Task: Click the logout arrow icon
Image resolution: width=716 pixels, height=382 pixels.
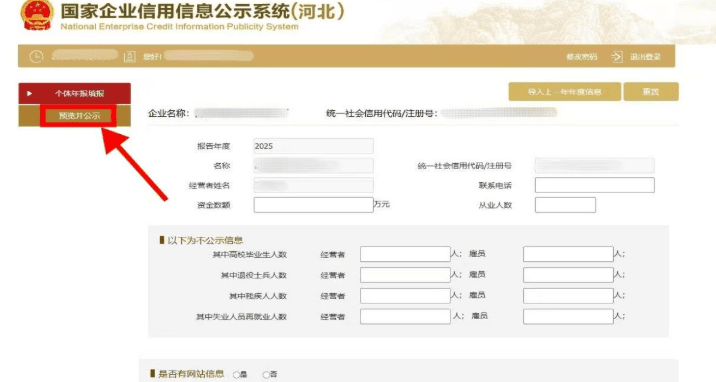Action: click(x=617, y=57)
